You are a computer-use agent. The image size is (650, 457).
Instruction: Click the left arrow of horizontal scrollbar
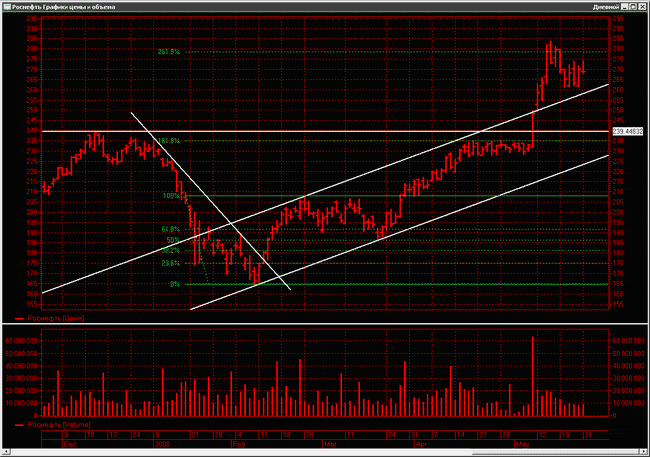tap(6, 451)
